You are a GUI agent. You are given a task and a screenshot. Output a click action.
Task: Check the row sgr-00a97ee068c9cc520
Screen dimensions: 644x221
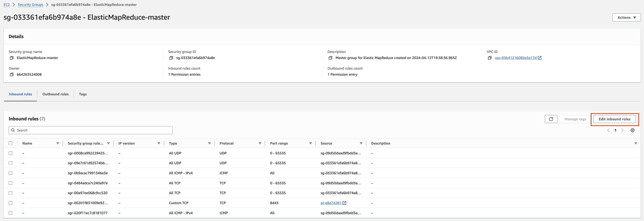pos(10,193)
